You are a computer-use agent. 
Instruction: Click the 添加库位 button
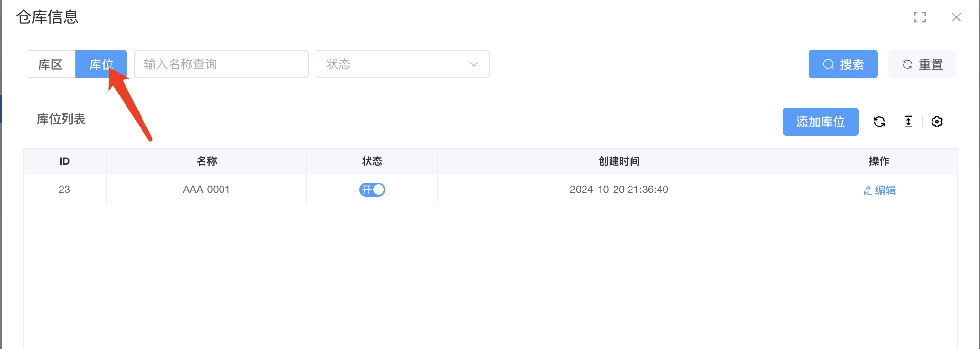pos(821,122)
